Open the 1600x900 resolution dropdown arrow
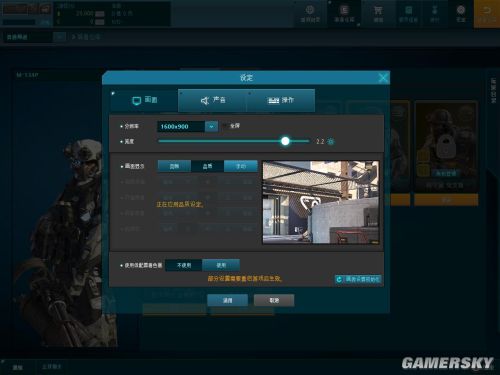Image resolution: width=500 pixels, height=375 pixels. pyautogui.click(x=211, y=127)
